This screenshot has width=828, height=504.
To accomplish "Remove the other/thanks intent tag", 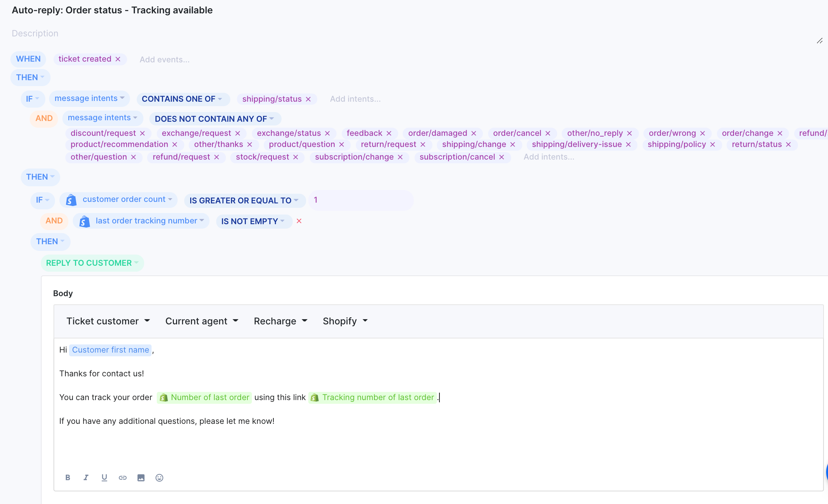I will coord(250,144).
